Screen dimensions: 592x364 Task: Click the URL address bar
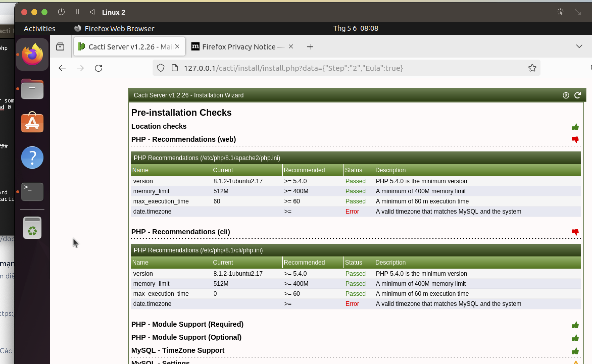pos(346,68)
